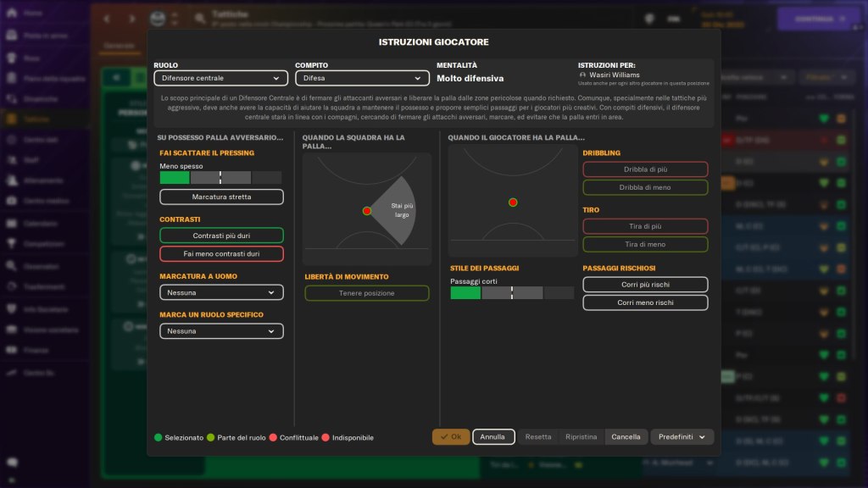Click the Calendario icon in the sidebar
This screenshot has height=488, width=868.
click(12, 224)
